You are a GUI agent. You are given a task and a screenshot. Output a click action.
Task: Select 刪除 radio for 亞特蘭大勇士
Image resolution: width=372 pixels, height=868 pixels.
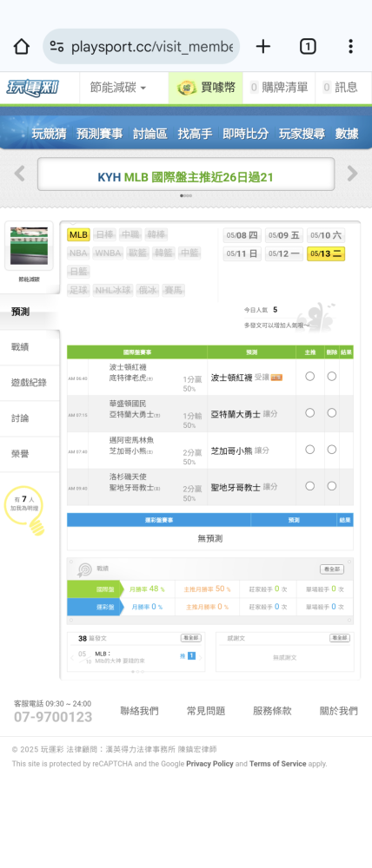pyautogui.click(x=331, y=413)
